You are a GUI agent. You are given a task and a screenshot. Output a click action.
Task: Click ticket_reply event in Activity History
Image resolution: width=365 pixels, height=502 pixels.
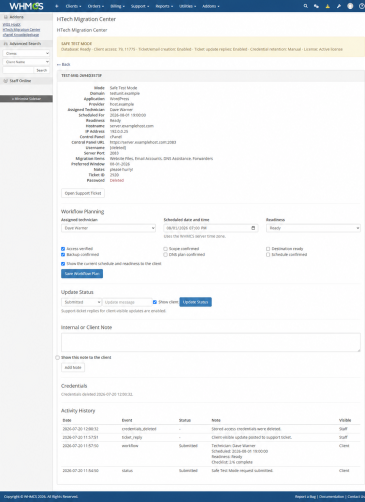132,437
